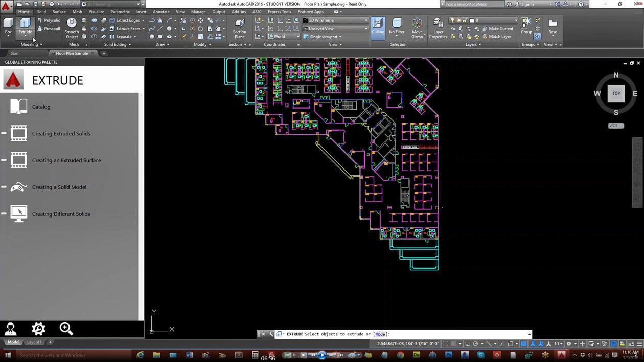The height and width of the screenshot is (362, 644).
Task: Click the help question mark icon
Action: [x=581, y=4]
